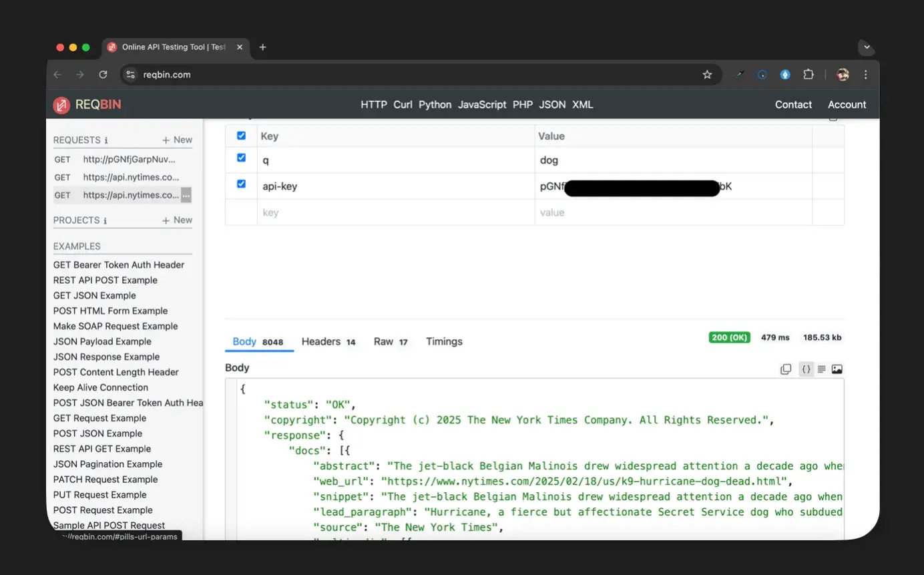Open POST HTML Form Example
Viewport: 924px width, 575px height.
point(111,311)
